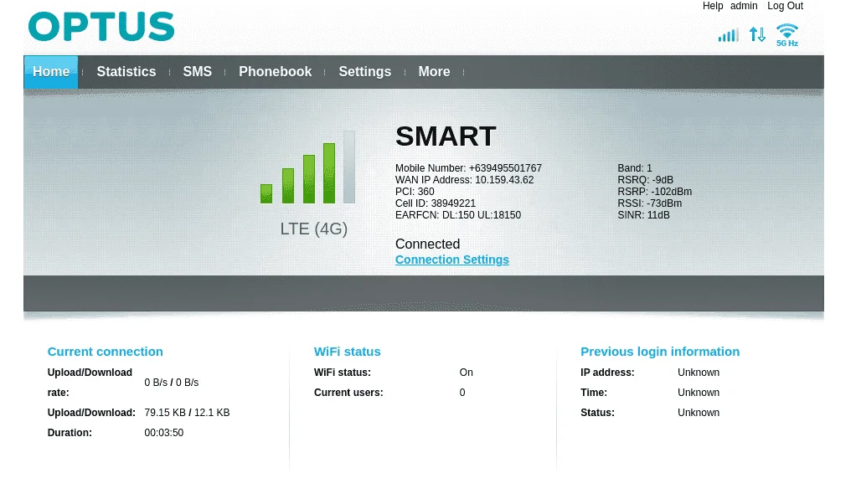Viewport: 856px width, 504px height.
Task: Click the signal strength icon in header
Action: click(x=728, y=35)
